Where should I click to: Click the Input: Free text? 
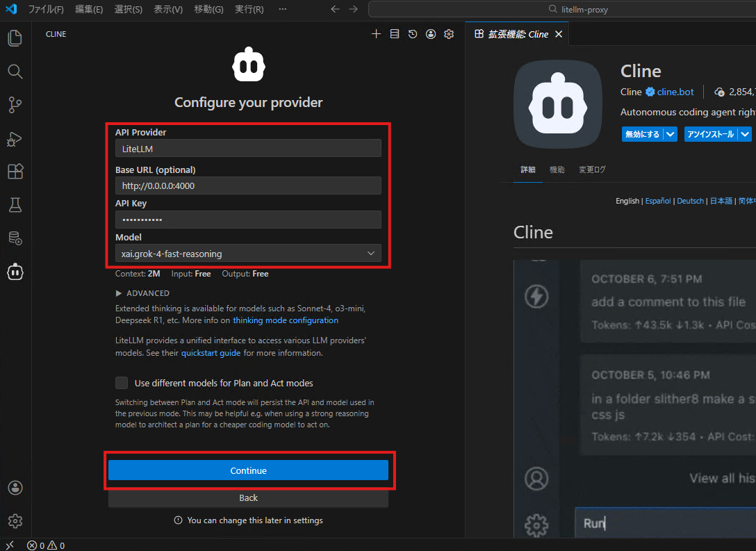coord(191,273)
